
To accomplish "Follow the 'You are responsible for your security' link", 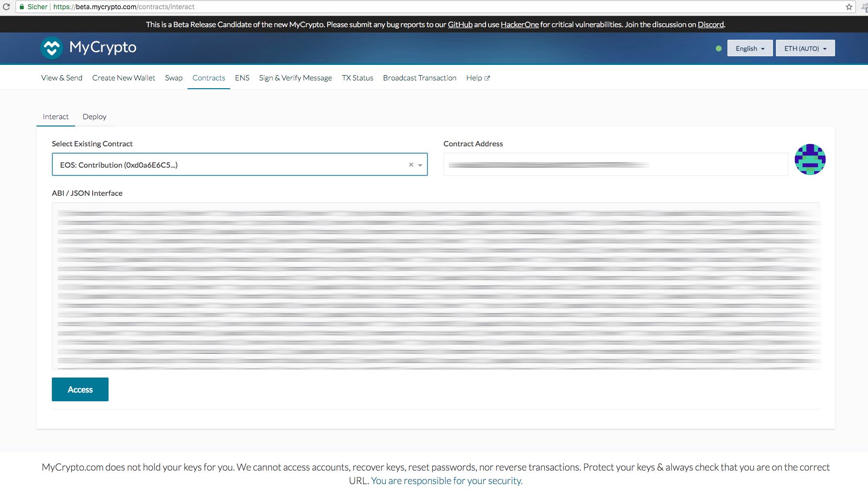I will pyautogui.click(x=447, y=481).
